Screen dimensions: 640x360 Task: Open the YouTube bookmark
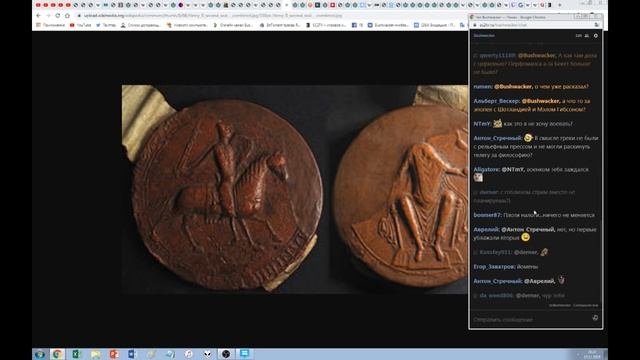tap(81, 25)
